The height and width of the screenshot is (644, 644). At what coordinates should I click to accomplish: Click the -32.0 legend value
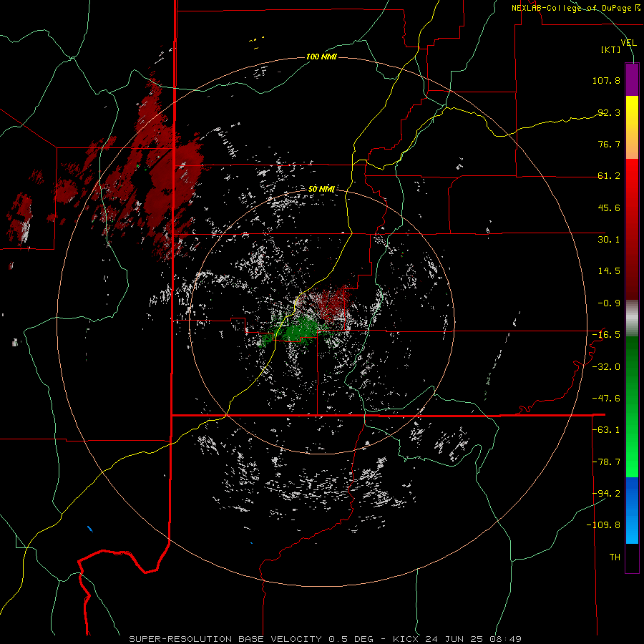click(x=606, y=367)
